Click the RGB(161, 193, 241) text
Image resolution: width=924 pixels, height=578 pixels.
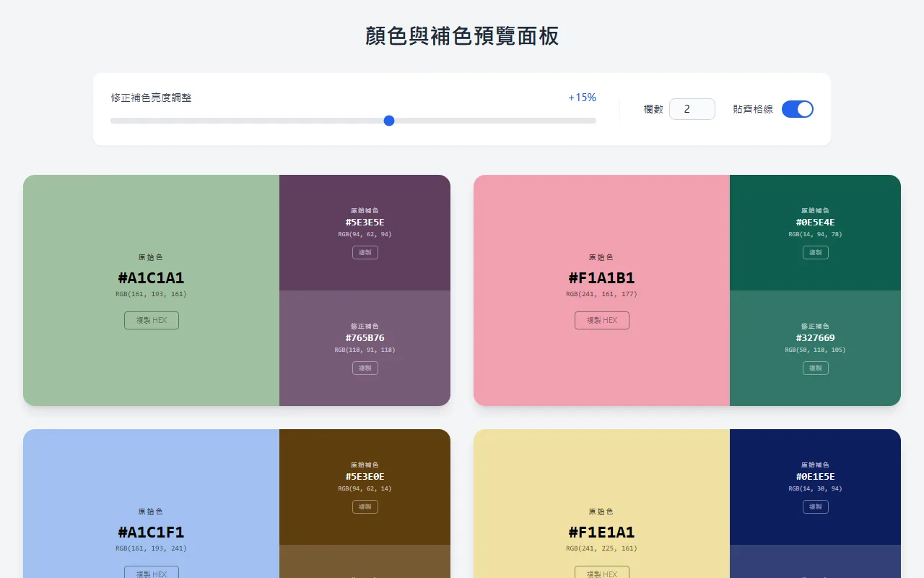pyautogui.click(x=152, y=548)
